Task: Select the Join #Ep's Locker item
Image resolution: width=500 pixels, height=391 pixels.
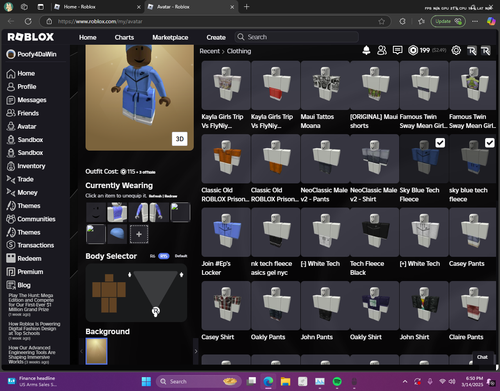Action: [x=226, y=232]
